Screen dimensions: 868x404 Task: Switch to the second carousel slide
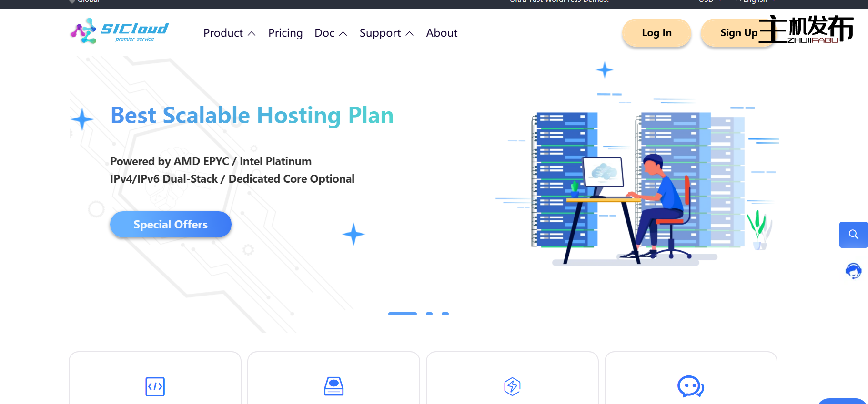[429, 314]
